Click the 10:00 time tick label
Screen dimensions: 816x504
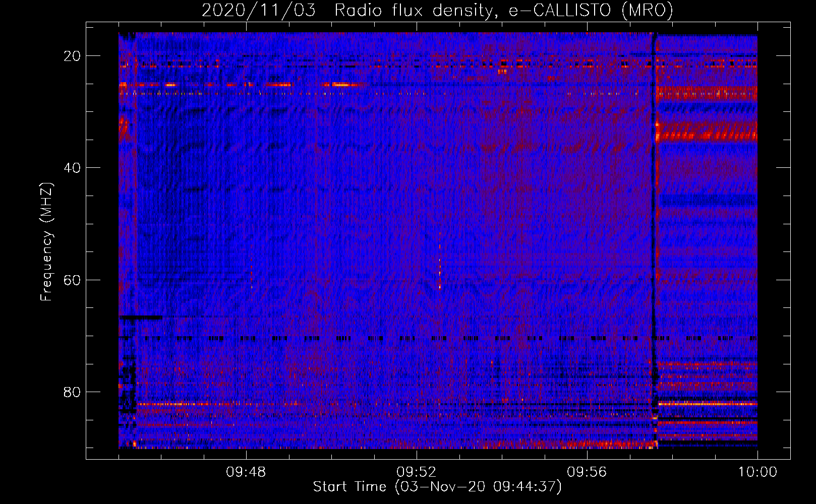coord(757,472)
